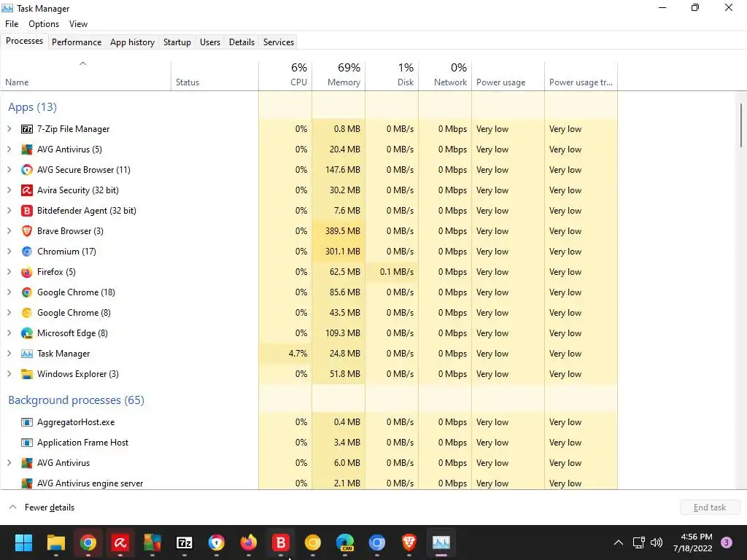Click the AVG Antivirus (5) app icon
Image resolution: width=747 pixels, height=560 pixels.
click(27, 149)
